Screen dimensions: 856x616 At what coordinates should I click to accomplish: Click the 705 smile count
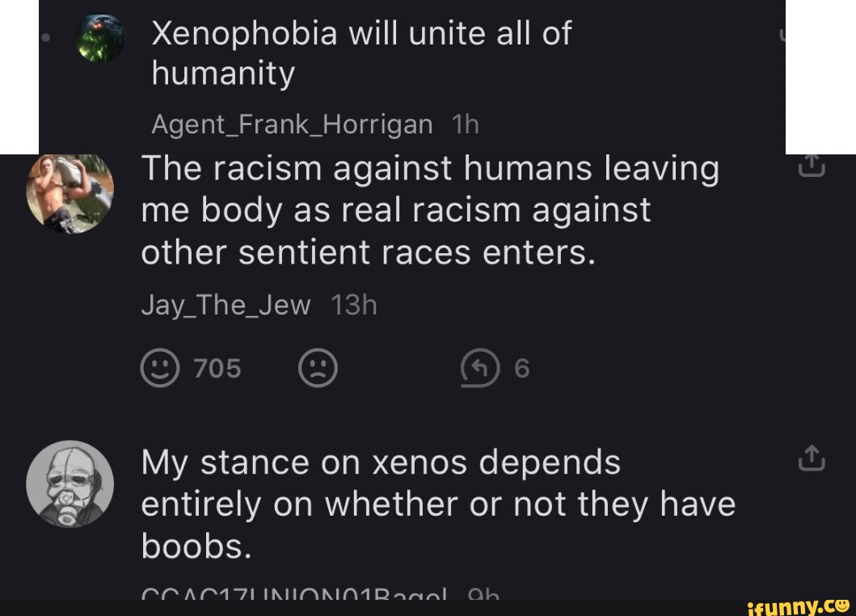[217, 369]
